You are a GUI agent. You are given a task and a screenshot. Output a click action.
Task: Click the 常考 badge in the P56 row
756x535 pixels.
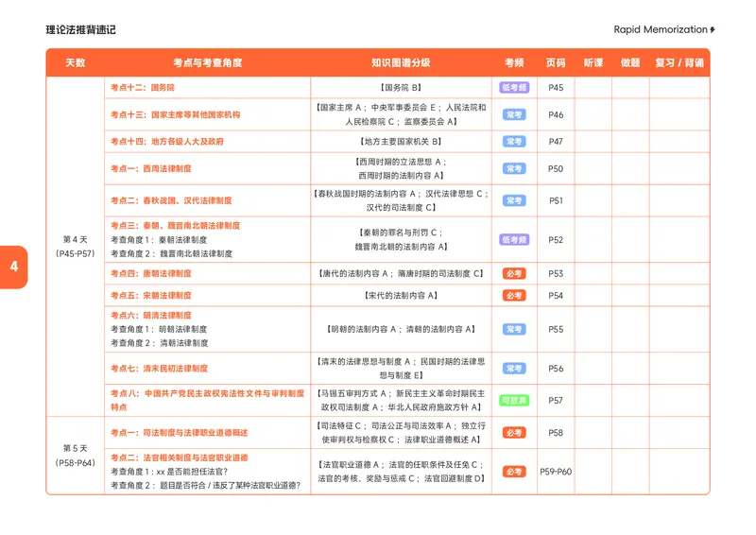click(x=514, y=368)
